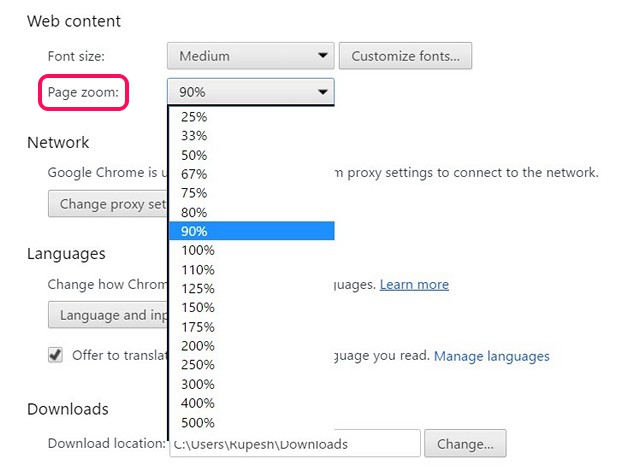Choose 200% from the zoom list
This screenshot has height=471, width=640.
pos(251,346)
